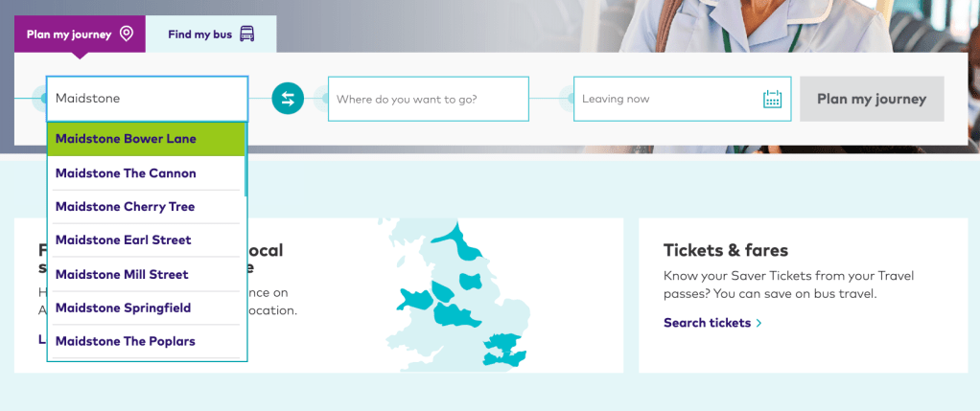
Task: Open the Search tickets link
Action: 707,323
